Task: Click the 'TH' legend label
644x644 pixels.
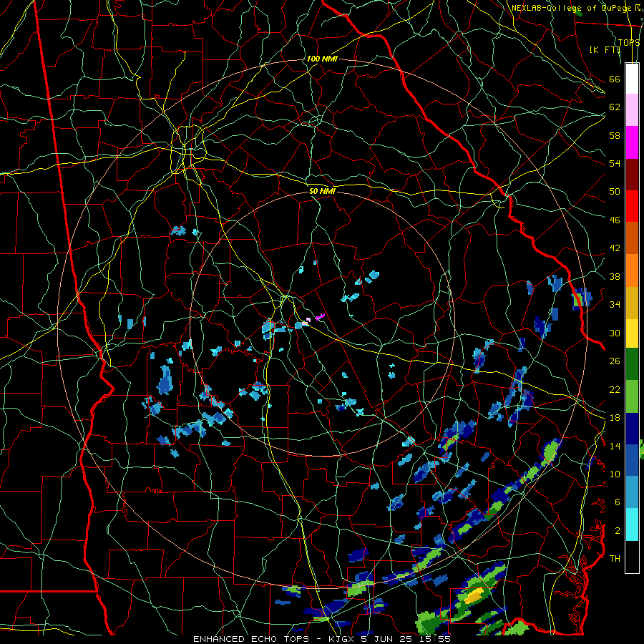Action: (x=615, y=559)
